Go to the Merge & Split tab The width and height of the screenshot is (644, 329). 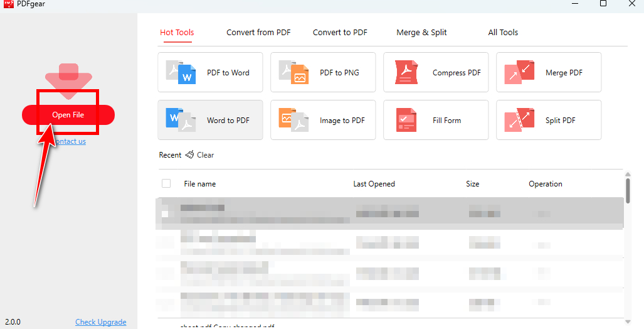(421, 32)
